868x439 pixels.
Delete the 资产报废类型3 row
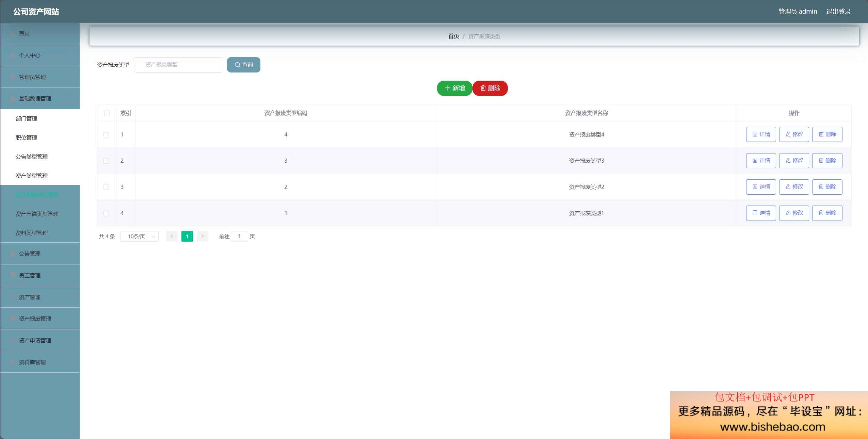[827, 161]
